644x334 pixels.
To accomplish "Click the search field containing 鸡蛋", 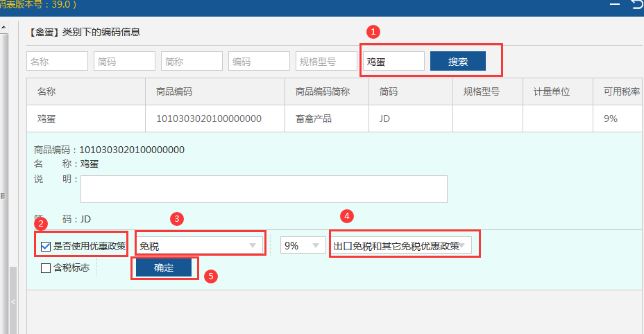I will 393,61.
